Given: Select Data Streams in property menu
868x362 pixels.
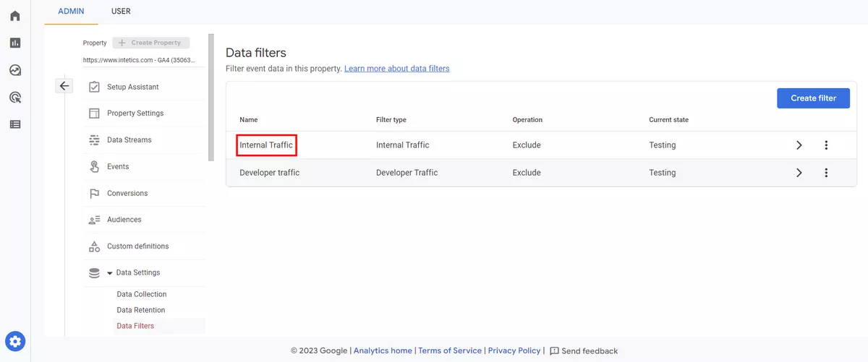Looking at the screenshot, I should click(x=129, y=140).
